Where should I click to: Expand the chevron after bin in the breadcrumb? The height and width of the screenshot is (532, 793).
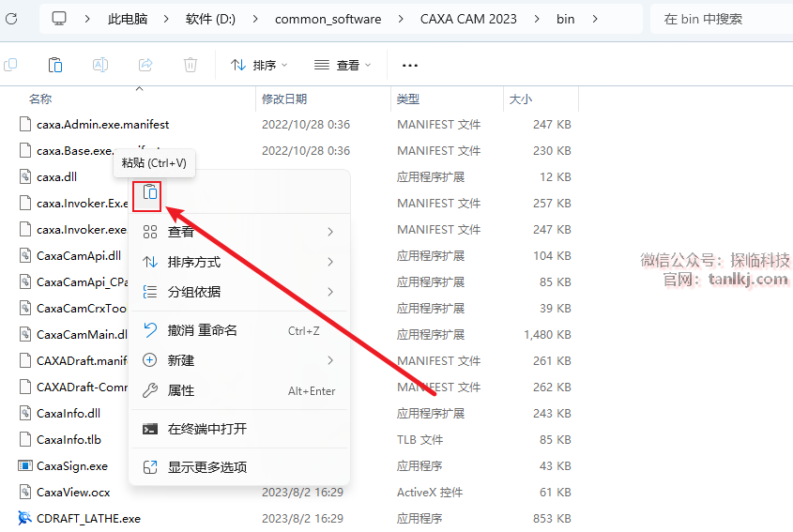click(x=595, y=19)
